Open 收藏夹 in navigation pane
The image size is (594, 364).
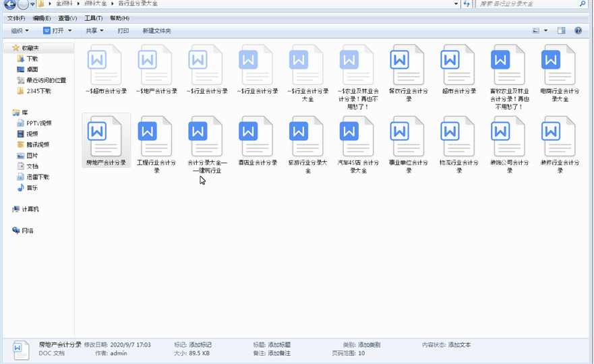pos(30,48)
